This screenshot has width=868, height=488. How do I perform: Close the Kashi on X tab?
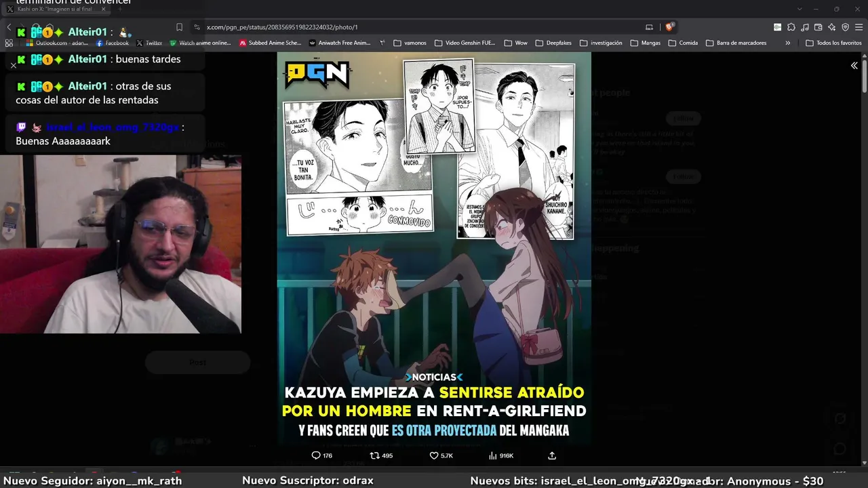tap(103, 9)
